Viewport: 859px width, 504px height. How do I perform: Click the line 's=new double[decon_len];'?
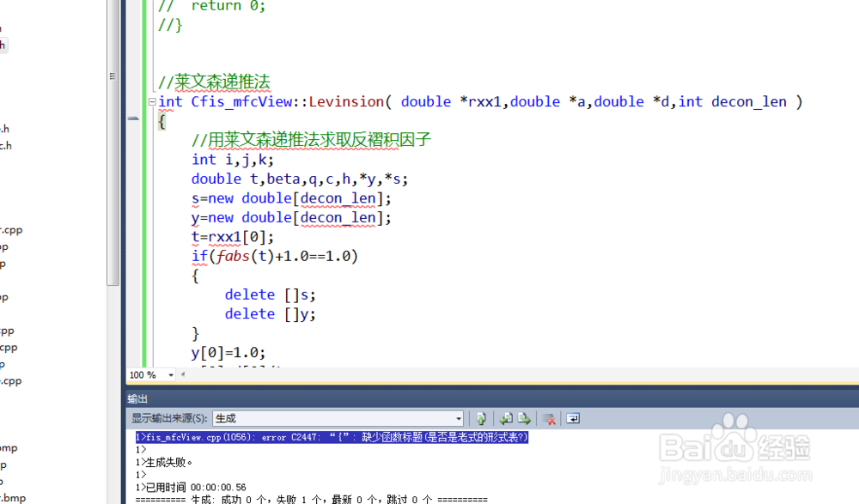tap(291, 198)
